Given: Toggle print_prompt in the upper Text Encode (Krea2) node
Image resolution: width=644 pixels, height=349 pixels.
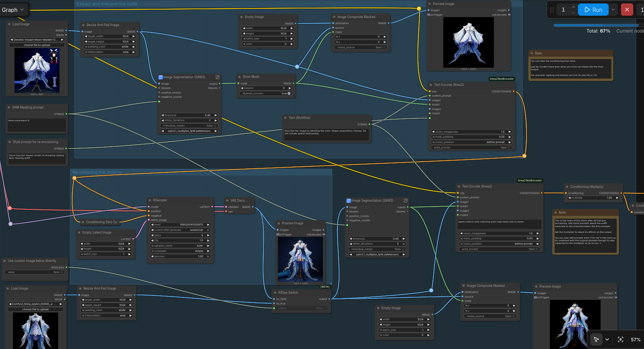Looking at the screenshot, I should (x=471, y=148).
